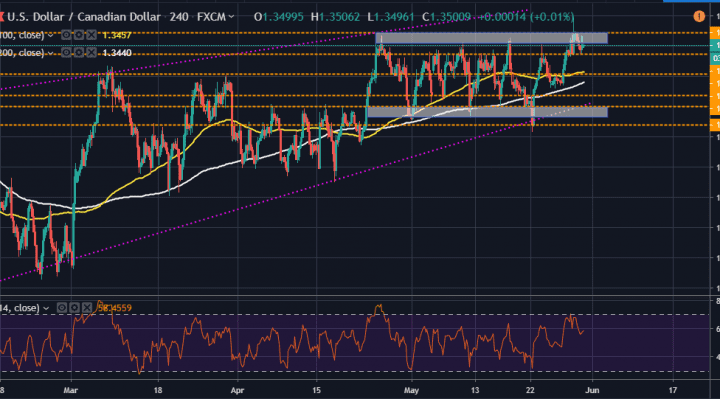Click the 1.3440 moving average value
The height and width of the screenshot is (399, 720).
coord(117,53)
